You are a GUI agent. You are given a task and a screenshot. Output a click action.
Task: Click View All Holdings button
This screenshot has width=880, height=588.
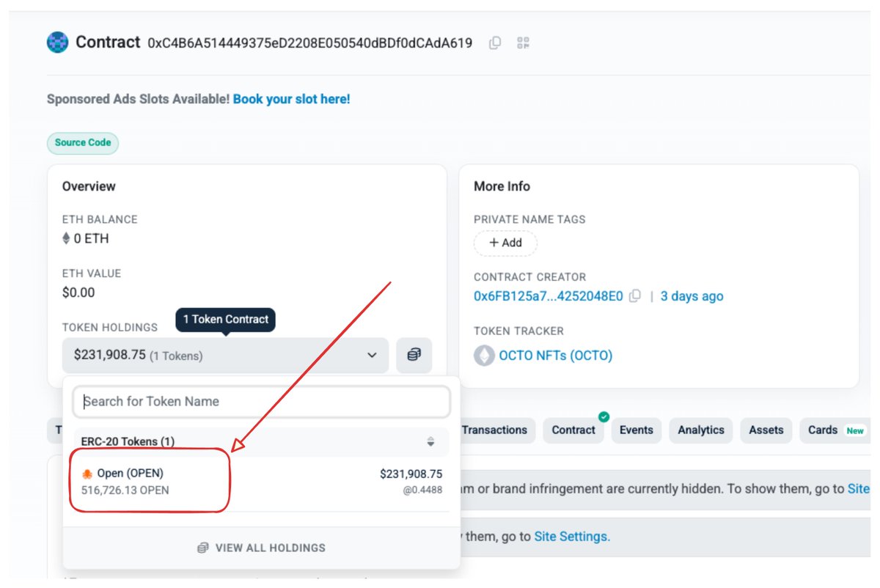[x=261, y=548]
